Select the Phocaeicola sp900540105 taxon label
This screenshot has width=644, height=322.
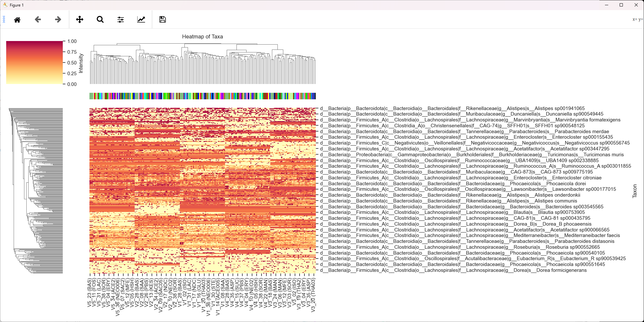click(x=463, y=253)
